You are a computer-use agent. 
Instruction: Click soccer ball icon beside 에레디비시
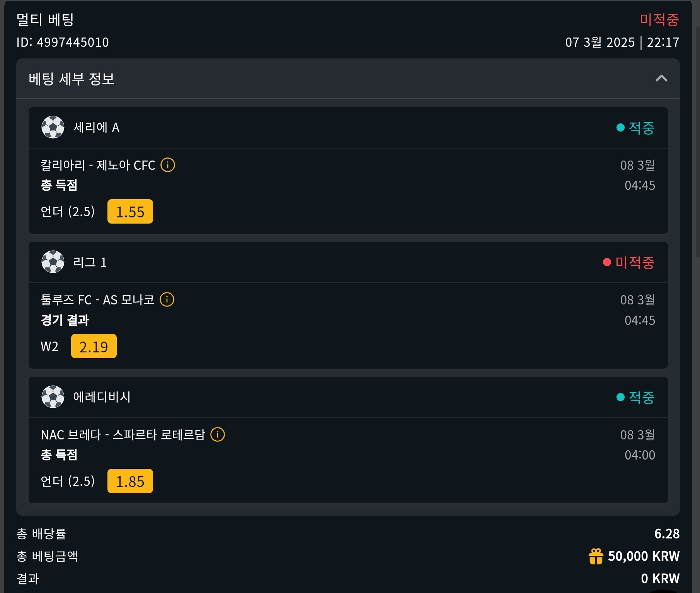point(53,397)
